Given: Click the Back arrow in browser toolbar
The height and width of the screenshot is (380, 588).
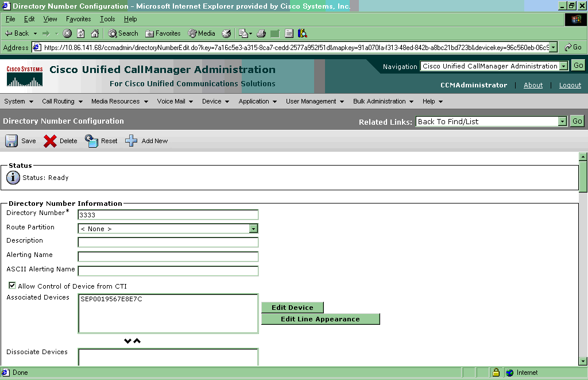Looking at the screenshot, I should coord(17,33).
